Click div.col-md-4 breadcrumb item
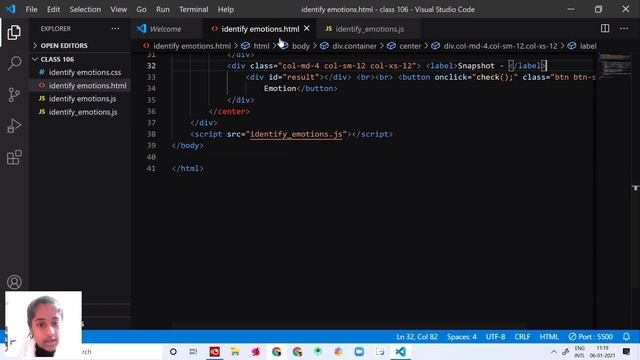Image resolution: width=640 pixels, height=360 pixels. [x=500, y=46]
